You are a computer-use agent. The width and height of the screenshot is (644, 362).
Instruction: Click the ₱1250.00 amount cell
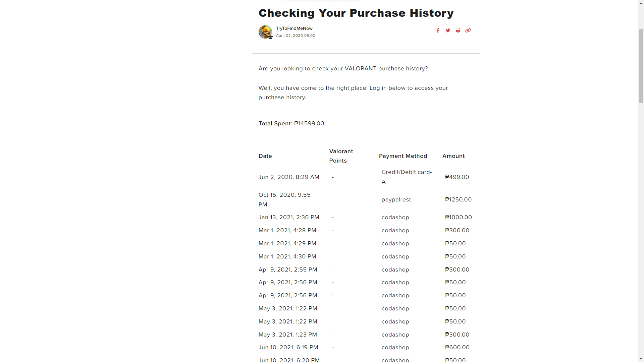click(458, 200)
